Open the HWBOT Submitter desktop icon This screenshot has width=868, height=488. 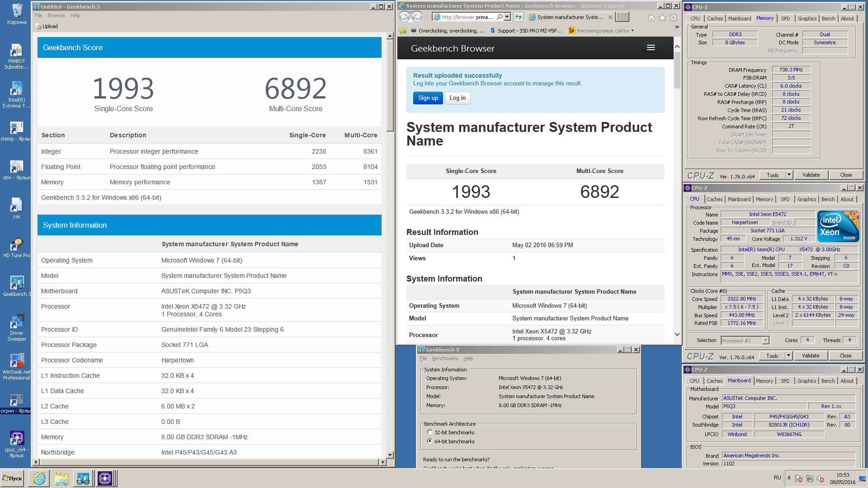pyautogui.click(x=16, y=56)
